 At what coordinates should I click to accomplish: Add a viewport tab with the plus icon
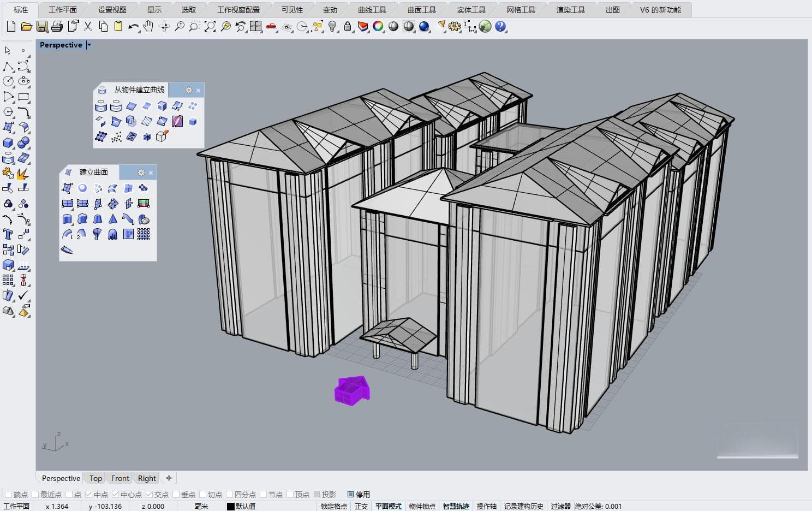point(169,478)
